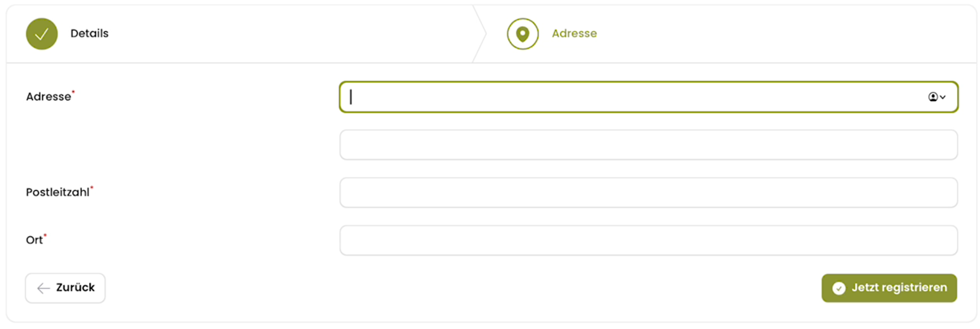Click the left arrow icon in Zurück button
980x329 pixels.
click(44, 288)
